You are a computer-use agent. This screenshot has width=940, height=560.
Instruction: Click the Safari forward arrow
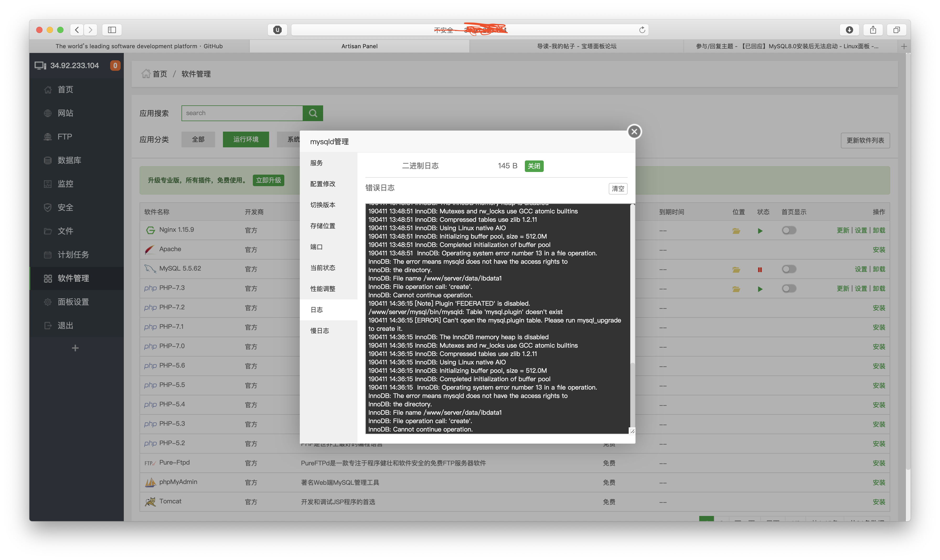click(90, 30)
